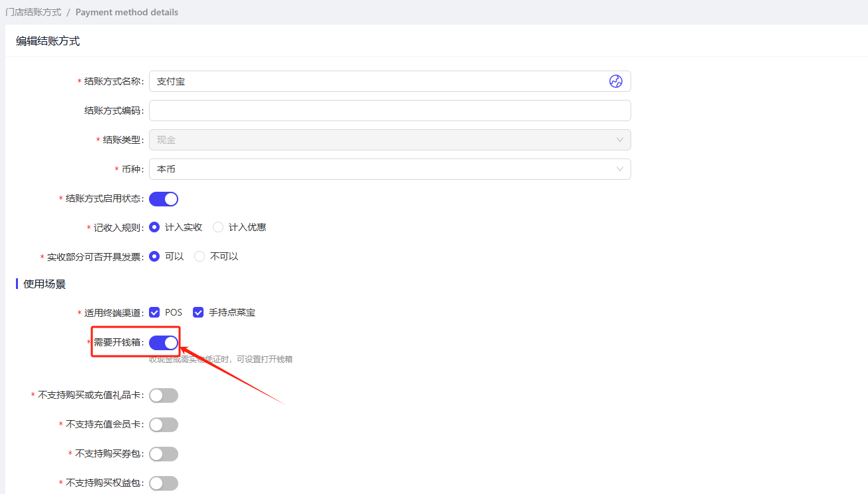The image size is (868, 494).
Task: Uncheck the 手持点菜宝 checkbox
Action: [198, 312]
